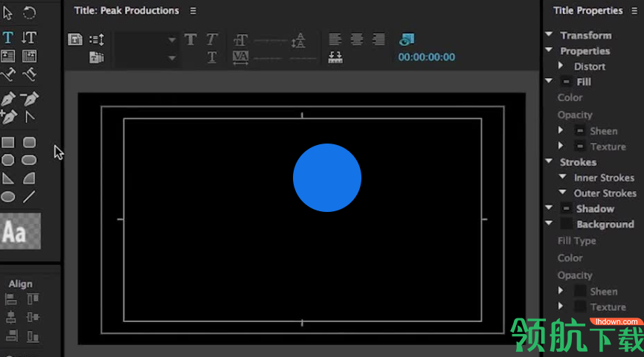Collapse the Background section

click(x=549, y=223)
